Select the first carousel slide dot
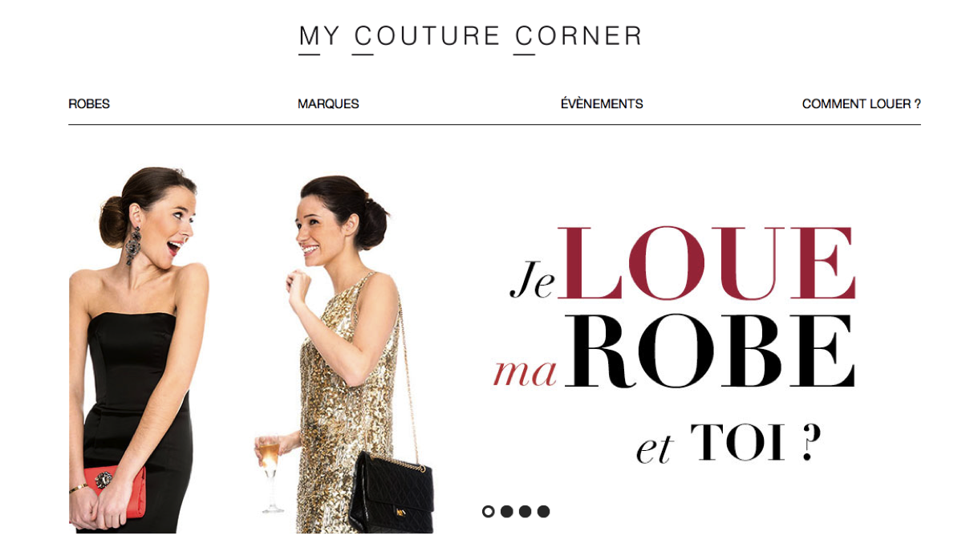The height and width of the screenshot is (560, 974). coord(488,511)
